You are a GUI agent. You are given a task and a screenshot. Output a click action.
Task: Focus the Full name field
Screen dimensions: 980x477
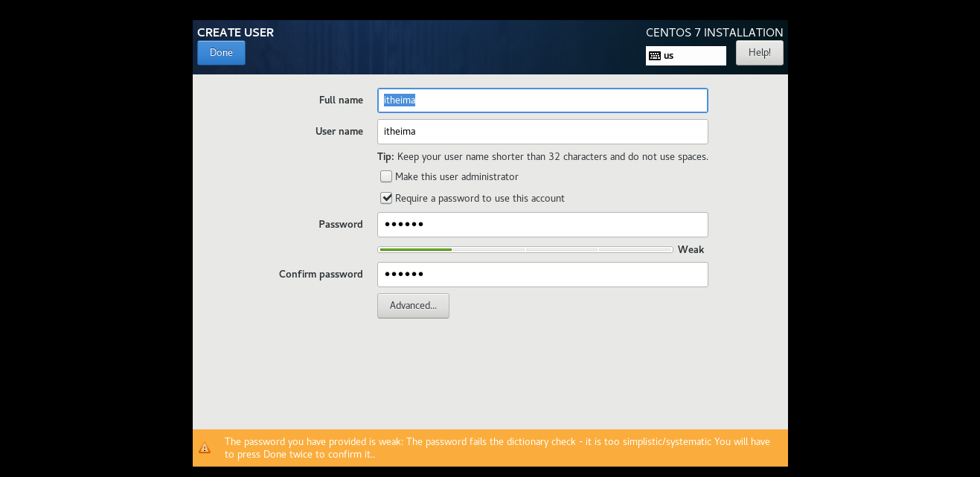coord(542,100)
